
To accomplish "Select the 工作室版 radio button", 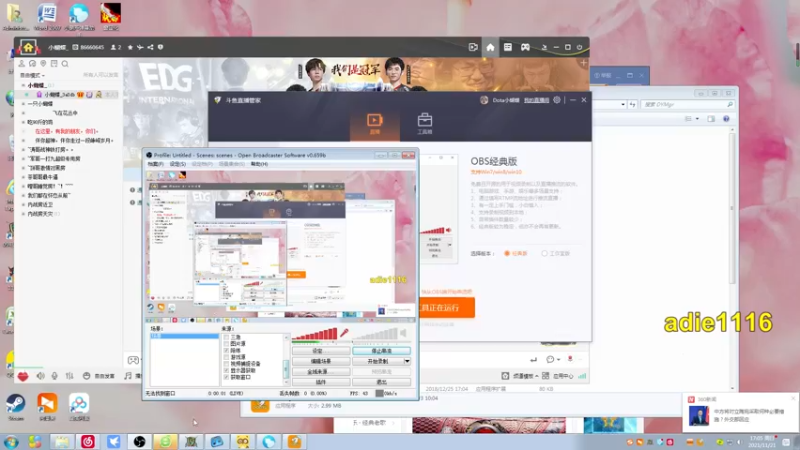I will coord(544,254).
